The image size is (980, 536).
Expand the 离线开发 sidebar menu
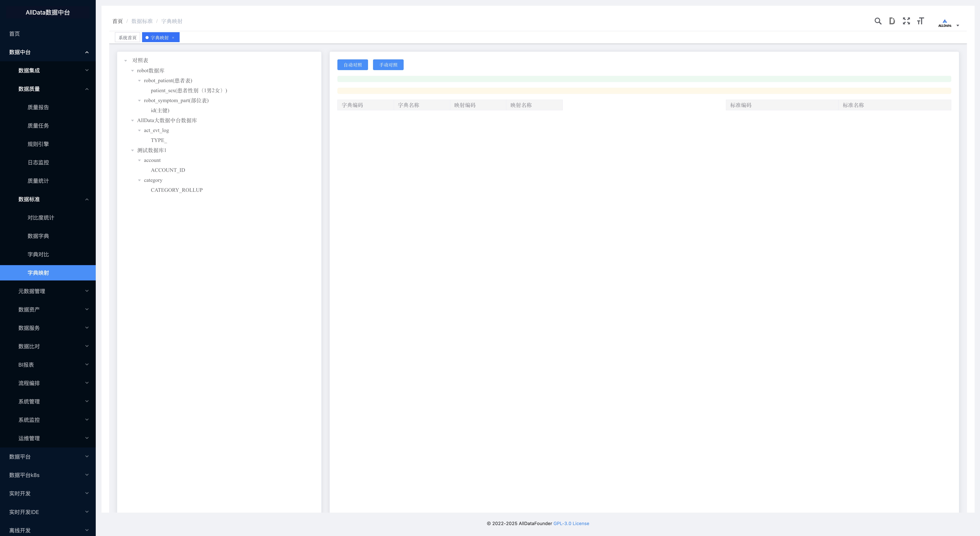click(48, 529)
